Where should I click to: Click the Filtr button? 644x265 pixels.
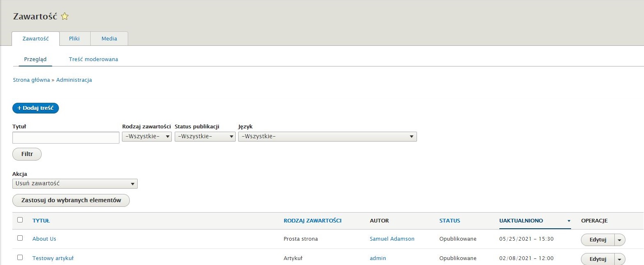click(x=27, y=154)
